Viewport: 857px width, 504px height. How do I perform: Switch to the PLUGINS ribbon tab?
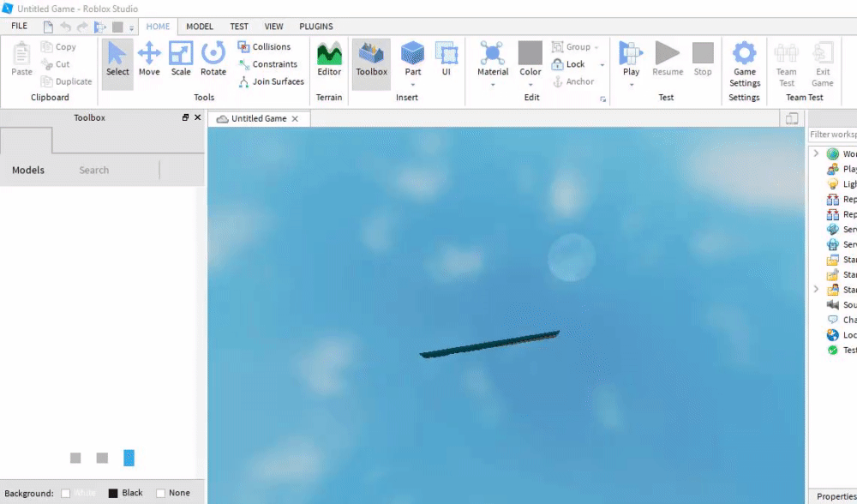click(316, 27)
